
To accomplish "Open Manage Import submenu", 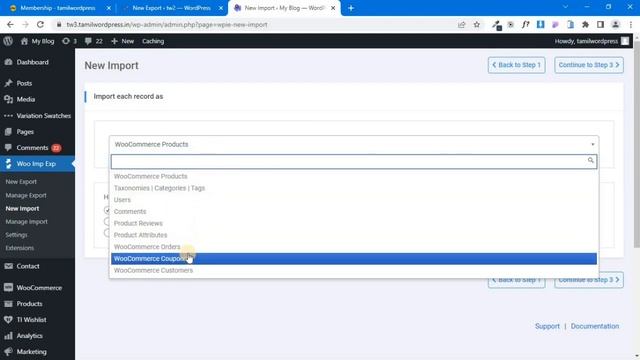I will pyautogui.click(x=27, y=222).
